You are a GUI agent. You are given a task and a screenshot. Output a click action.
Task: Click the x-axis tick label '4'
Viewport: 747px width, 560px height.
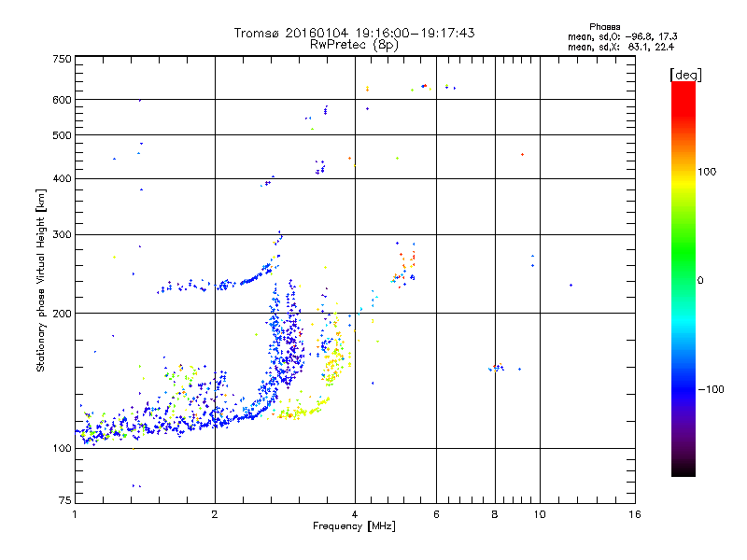tap(355, 514)
